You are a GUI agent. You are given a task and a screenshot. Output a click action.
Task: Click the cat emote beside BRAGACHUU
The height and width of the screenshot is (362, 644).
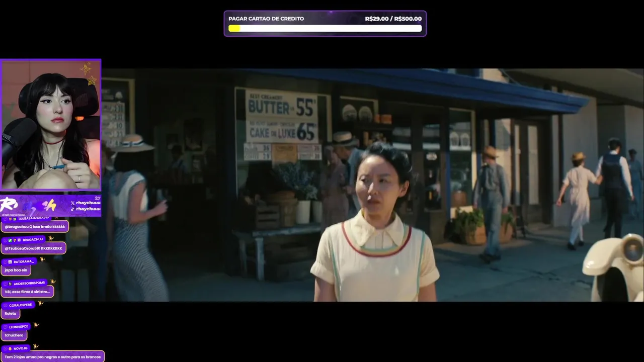[51, 238]
